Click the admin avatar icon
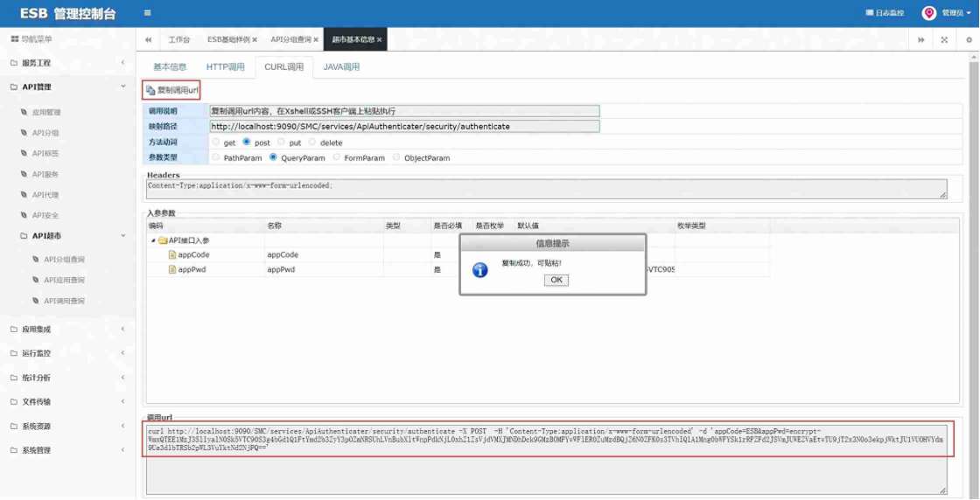The width and height of the screenshot is (980, 500). pyautogui.click(x=929, y=13)
